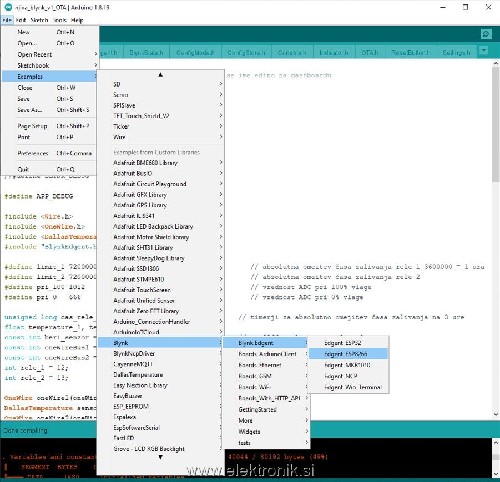Open EasyBuzzer examples
500x482 pixels.
(x=161, y=396)
